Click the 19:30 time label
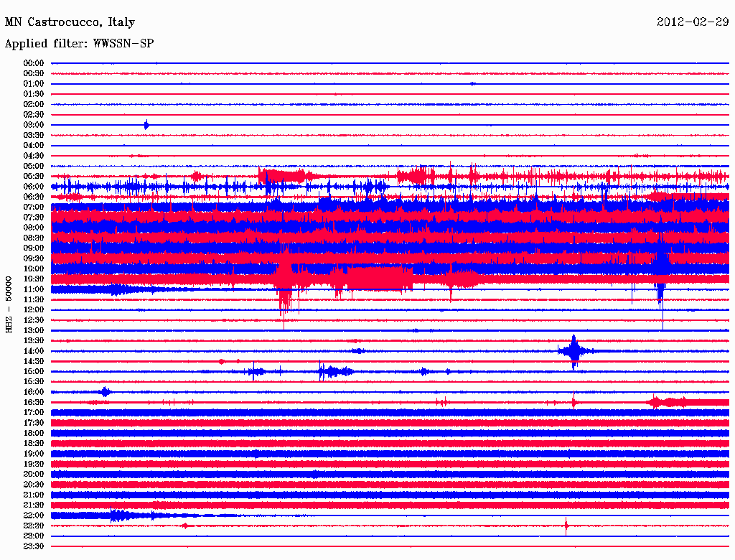 [x=34, y=464]
